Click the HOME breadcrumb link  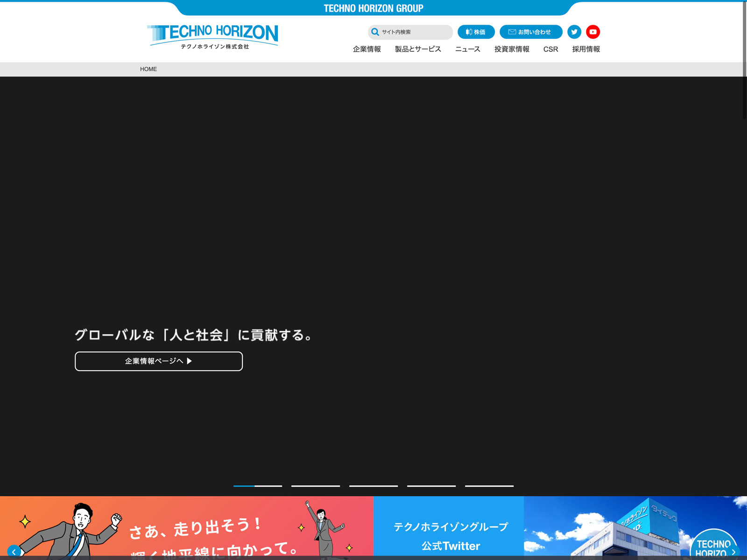[x=148, y=69]
